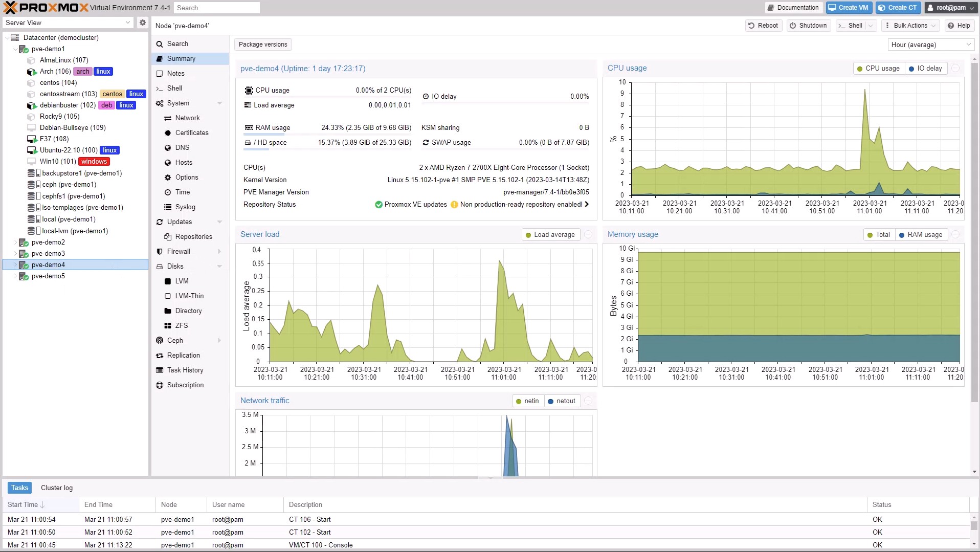Open the Shell panel from sidebar
This screenshot has height=552, width=980.
point(174,88)
